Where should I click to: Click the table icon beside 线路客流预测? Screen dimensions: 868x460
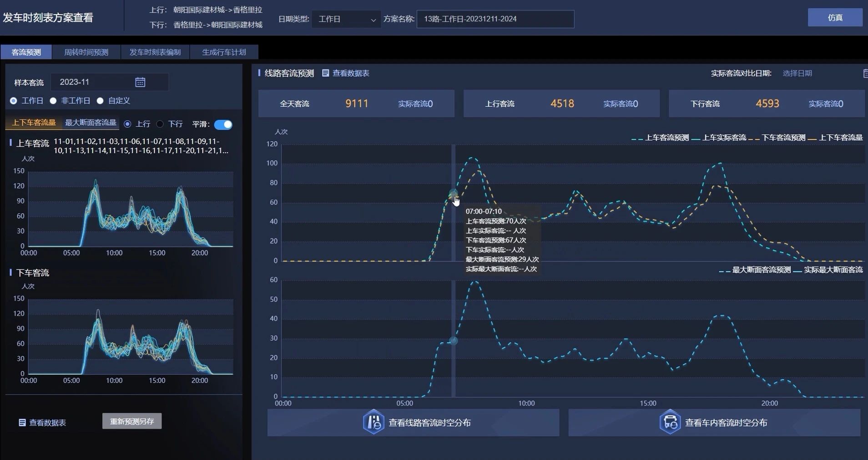click(325, 73)
